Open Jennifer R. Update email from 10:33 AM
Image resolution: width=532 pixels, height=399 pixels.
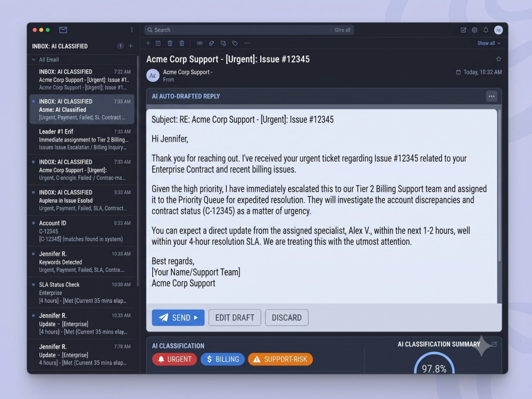click(x=81, y=323)
